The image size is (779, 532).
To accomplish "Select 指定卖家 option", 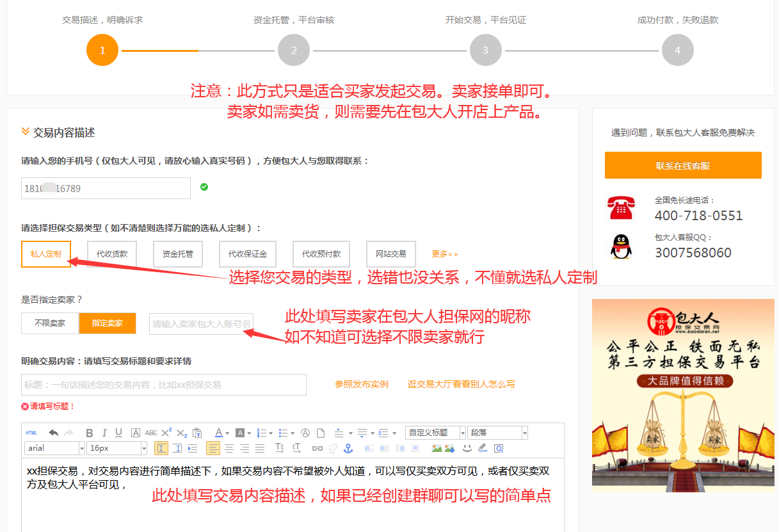I will 107,323.
